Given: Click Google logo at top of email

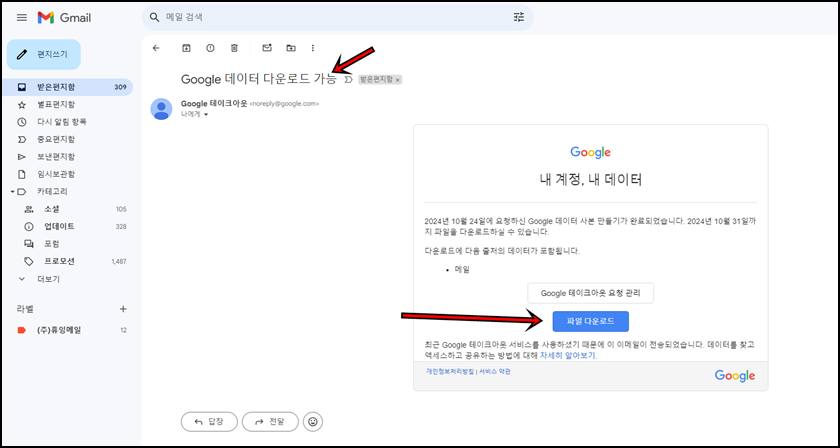Looking at the screenshot, I should pyautogui.click(x=590, y=153).
